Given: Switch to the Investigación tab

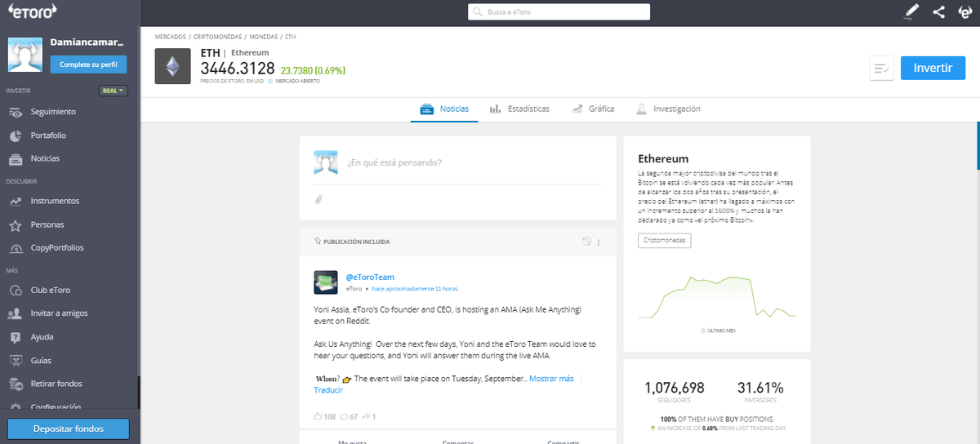Looking at the screenshot, I should (x=668, y=109).
